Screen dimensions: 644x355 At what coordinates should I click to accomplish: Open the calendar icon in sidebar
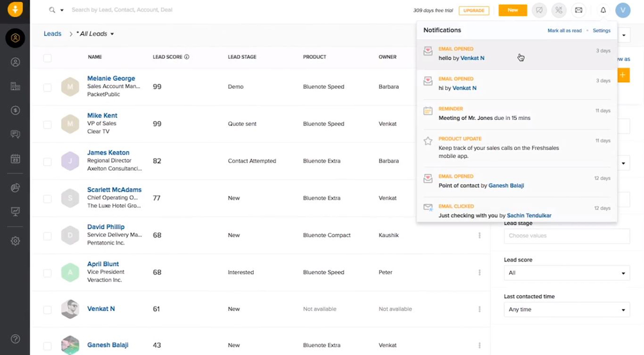[x=15, y=159]
